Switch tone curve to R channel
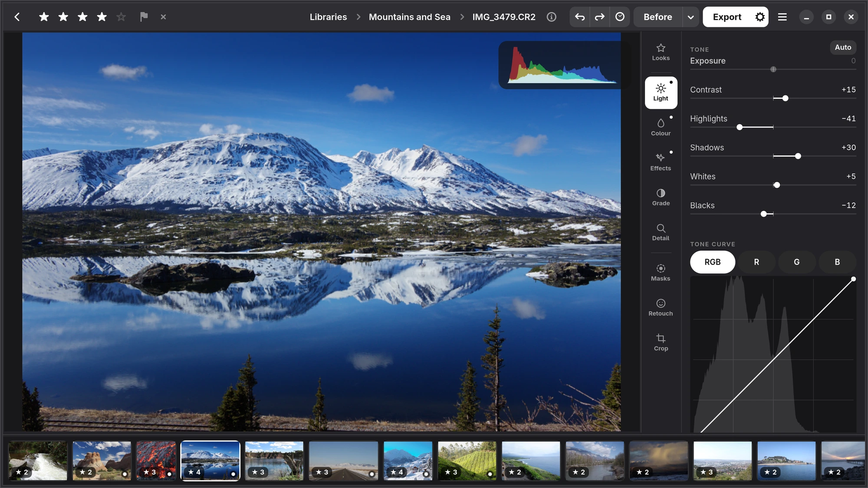 [x=756, y=262]
